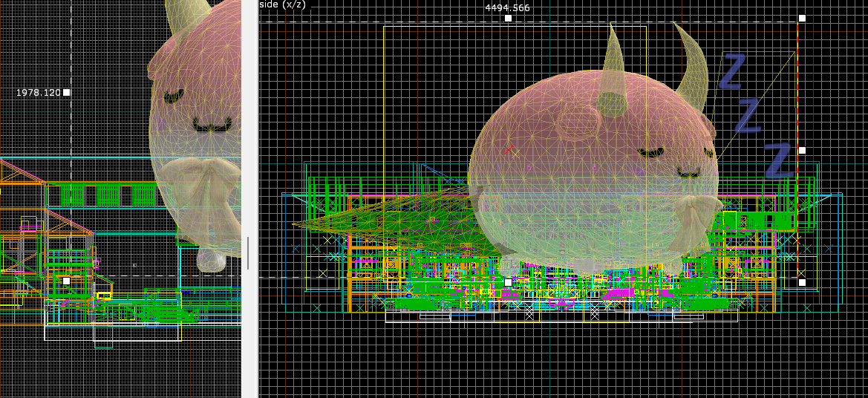This screenshot has height=398, width=868.
Task: Select the middle blue Z letter
Action: pyautogui.click(x=748, y=117)
